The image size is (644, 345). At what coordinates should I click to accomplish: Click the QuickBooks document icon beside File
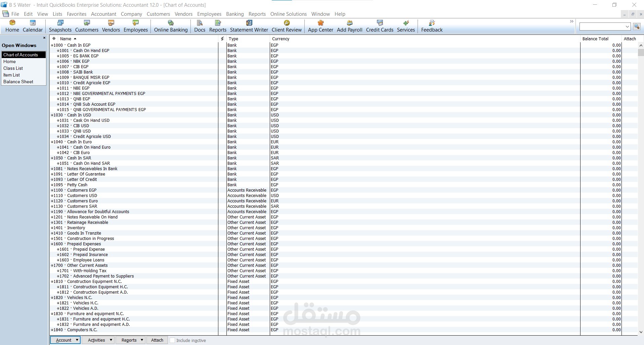click(5, 14)
